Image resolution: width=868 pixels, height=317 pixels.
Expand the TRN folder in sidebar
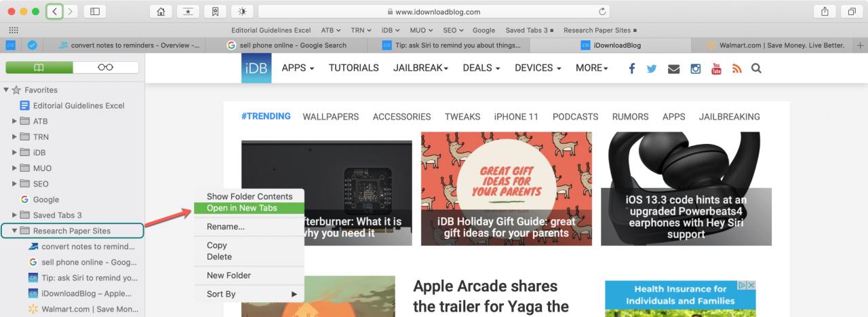point(14,136)
